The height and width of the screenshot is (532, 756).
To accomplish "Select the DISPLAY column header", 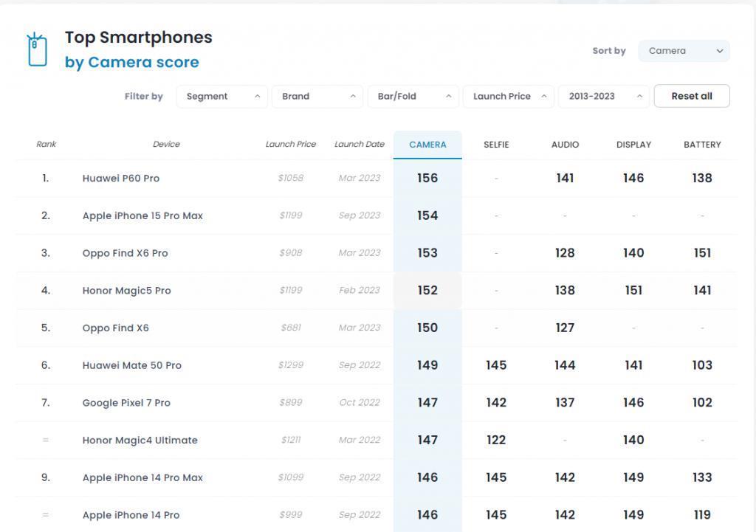I will [x=633, y=145].
